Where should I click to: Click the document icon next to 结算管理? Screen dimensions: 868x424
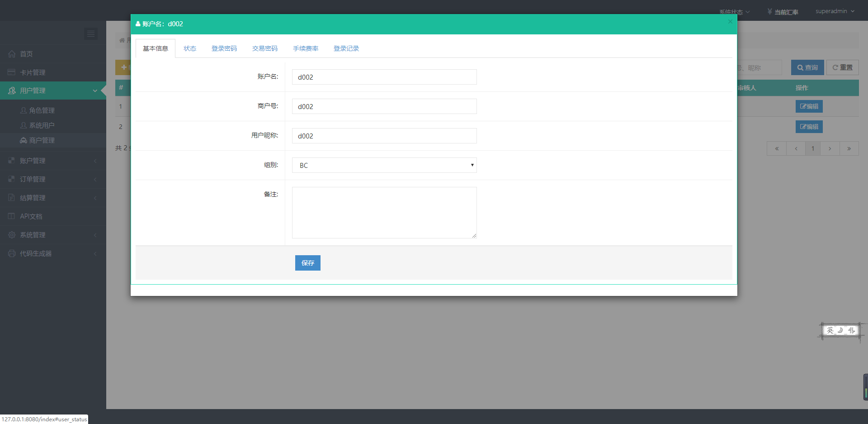(x=12, y=198)
